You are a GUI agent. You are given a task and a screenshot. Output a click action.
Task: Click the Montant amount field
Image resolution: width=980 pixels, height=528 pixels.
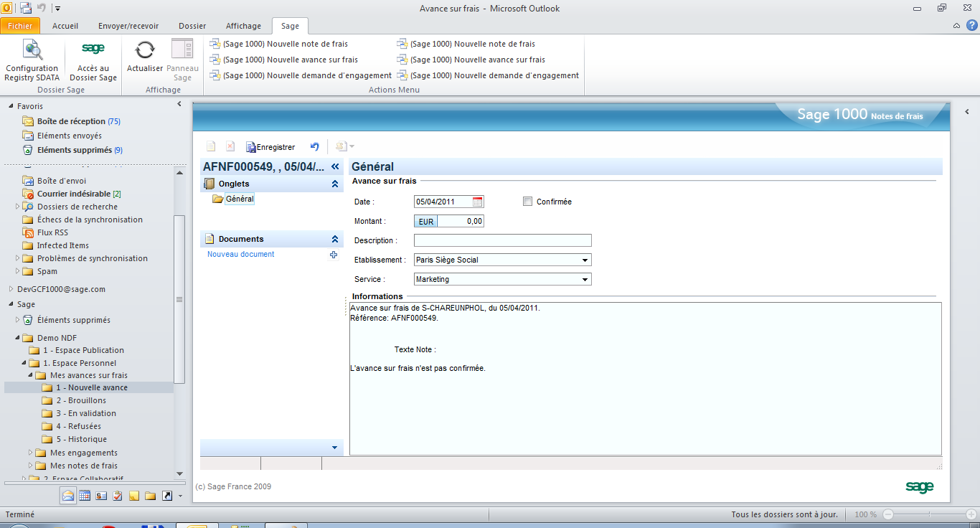coord(461,221)
